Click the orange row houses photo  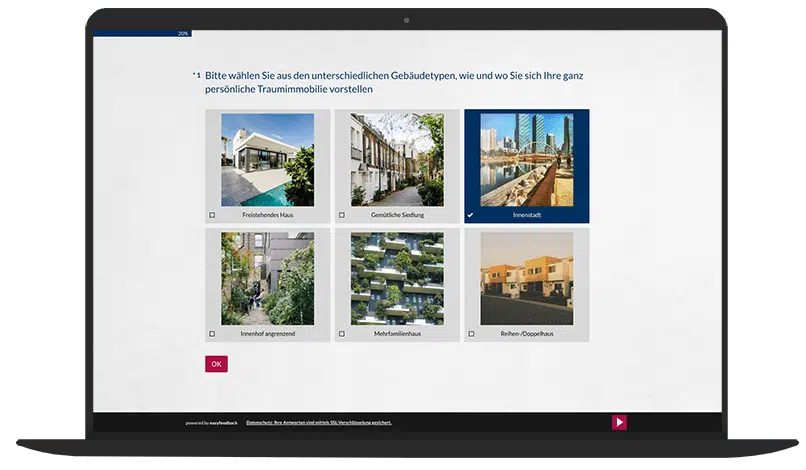pos(527,278)
